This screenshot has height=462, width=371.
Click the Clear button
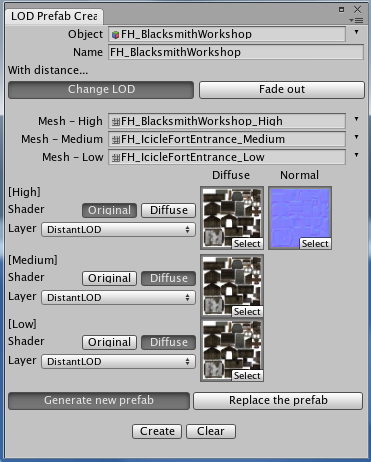tap(211, 431)
